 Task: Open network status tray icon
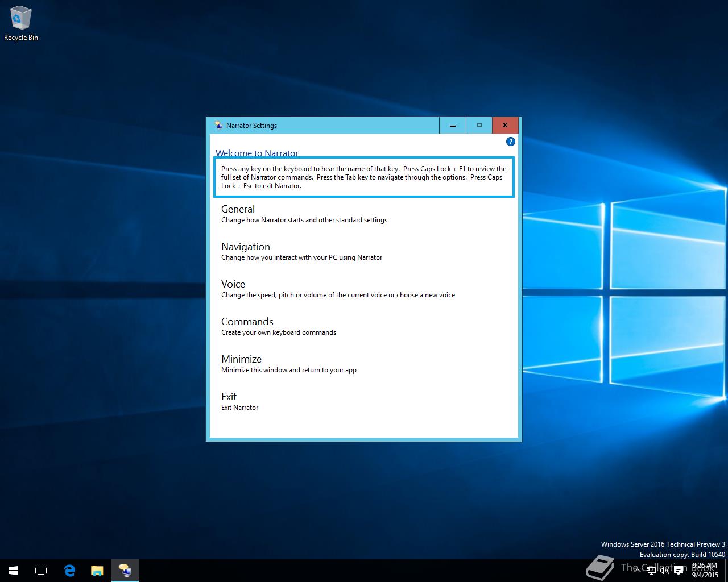pyautogui.click(x=650, y=571)
